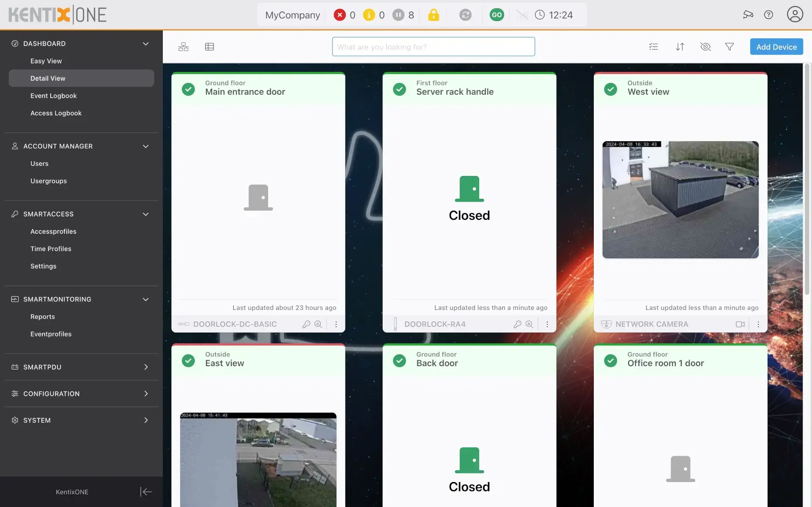Open the three-dot menu on Main entrance door
The width and height of the screenshot is (812, 507).
point(336,324)
